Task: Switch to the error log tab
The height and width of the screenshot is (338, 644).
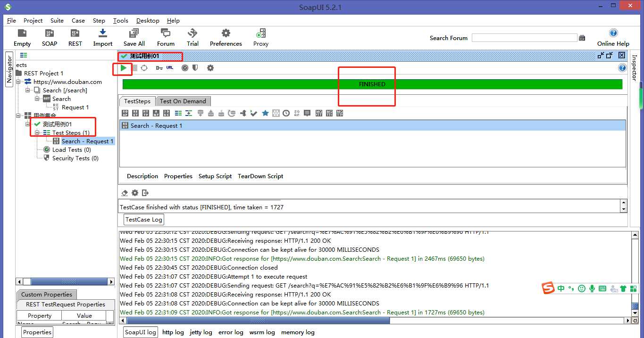Action: pyautogui.click(x=231, y=332)
